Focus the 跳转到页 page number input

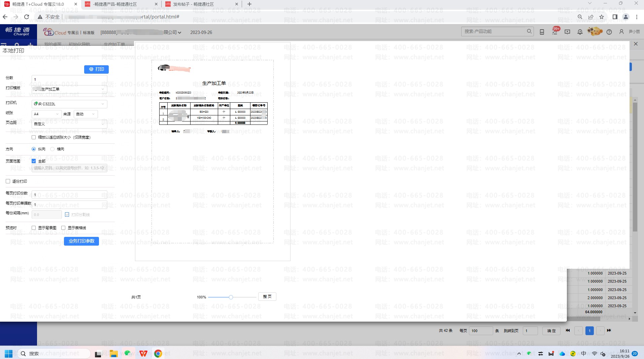[x=530, y=331]
